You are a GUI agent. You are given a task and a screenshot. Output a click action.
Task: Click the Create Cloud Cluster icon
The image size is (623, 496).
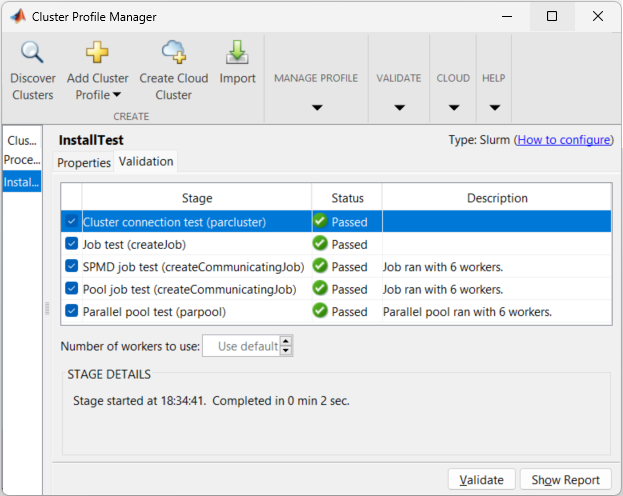[173, 53]
